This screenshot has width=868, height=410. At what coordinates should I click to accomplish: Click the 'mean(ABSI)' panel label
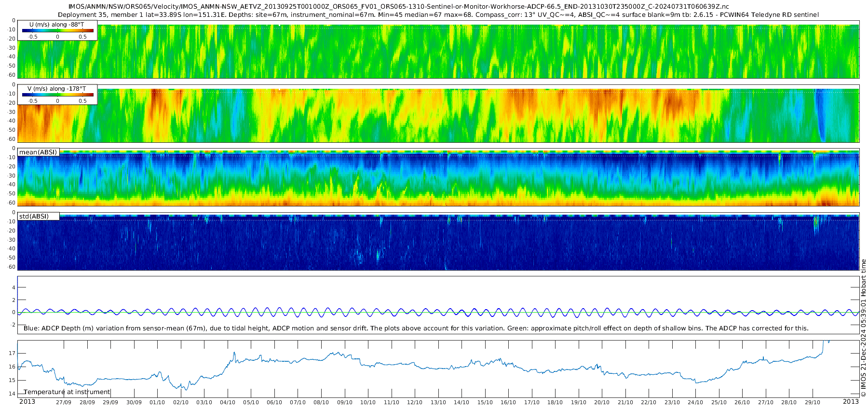[x=38, y=152]
